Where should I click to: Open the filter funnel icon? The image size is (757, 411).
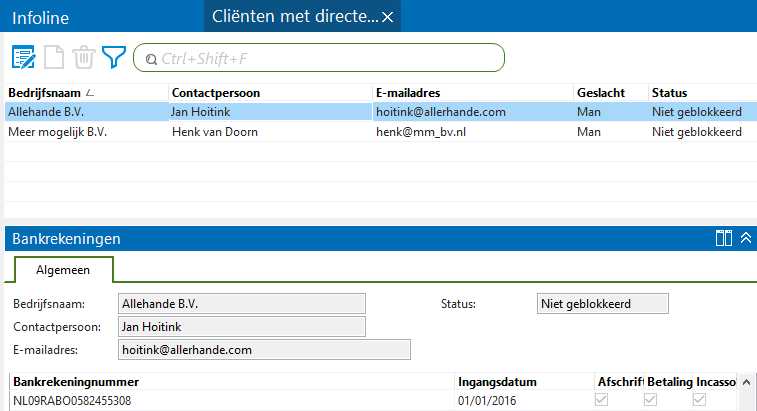tap(114, 57)
